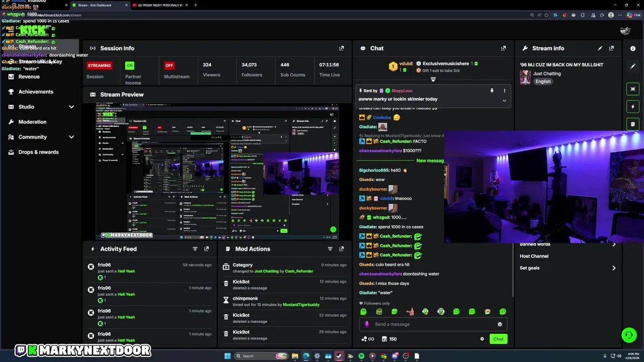Open the emoji picker in message box
644x362 pixels.
click(500, 324)
